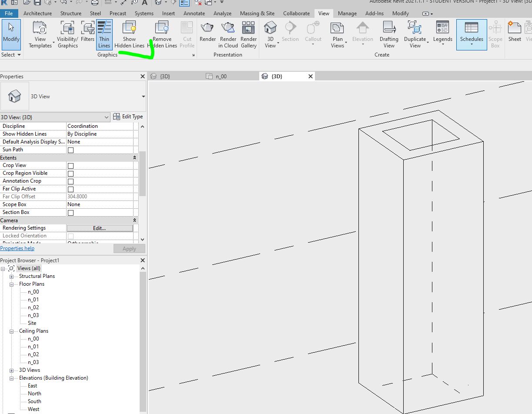
Task: Place a new Sheet
Action: coord(514,33)
